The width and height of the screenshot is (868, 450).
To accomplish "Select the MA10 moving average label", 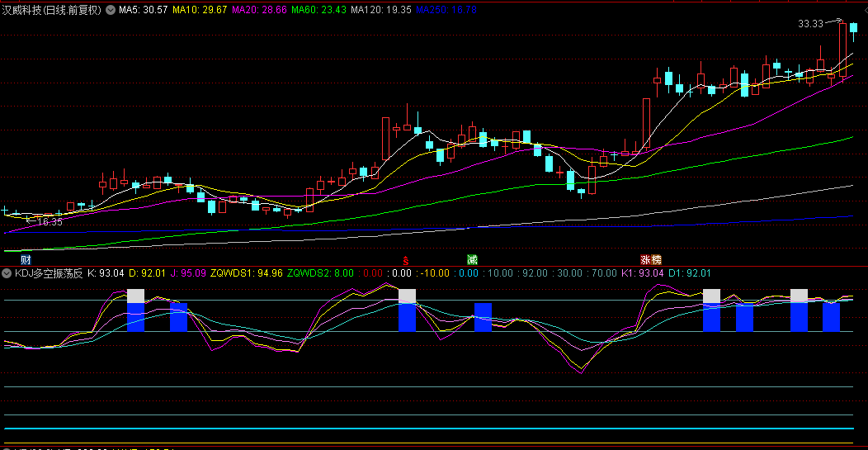I will [x=200, y=10].
